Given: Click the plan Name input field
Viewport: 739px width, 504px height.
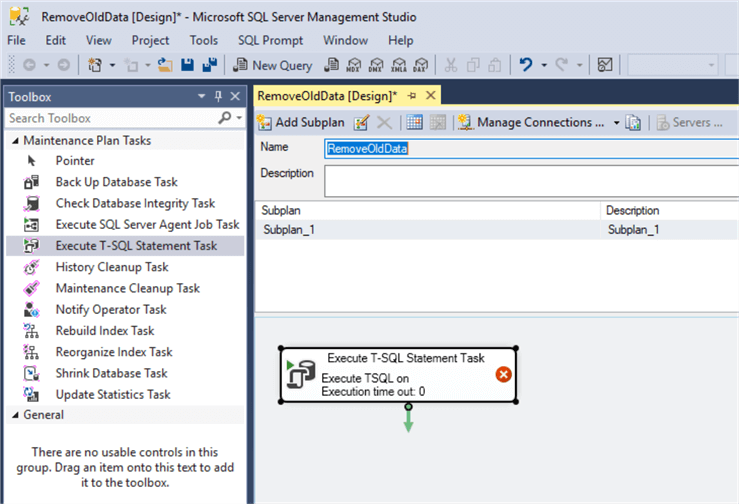Looking at the screenshot, I should coord(531,149).
